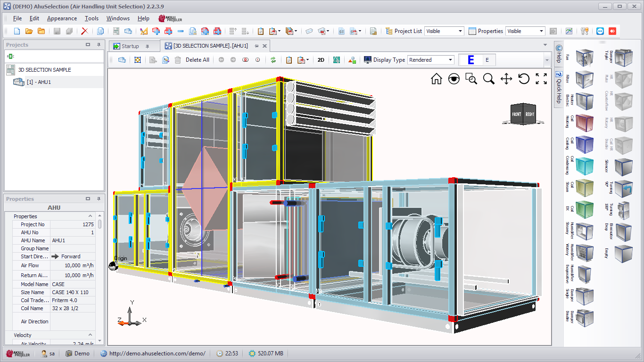Add a Steam Coil component
This screenshot has height=362, width=644.
(585, 188)
